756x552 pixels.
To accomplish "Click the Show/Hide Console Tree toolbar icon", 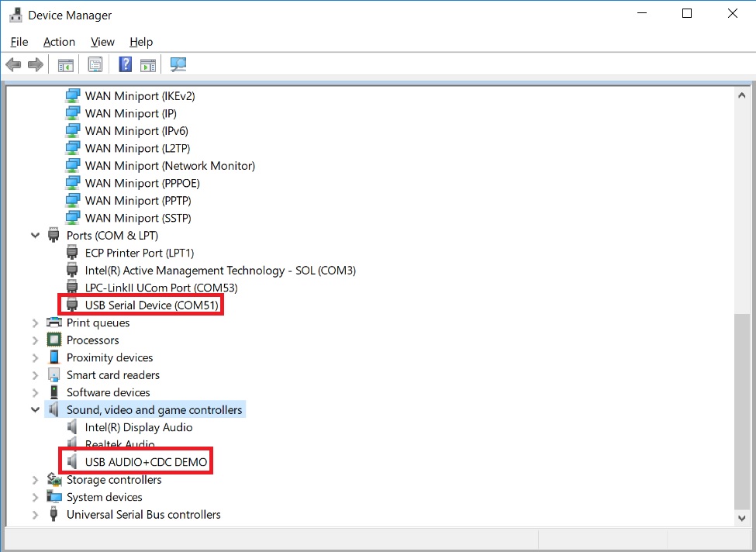I will (x=65, y=64).
